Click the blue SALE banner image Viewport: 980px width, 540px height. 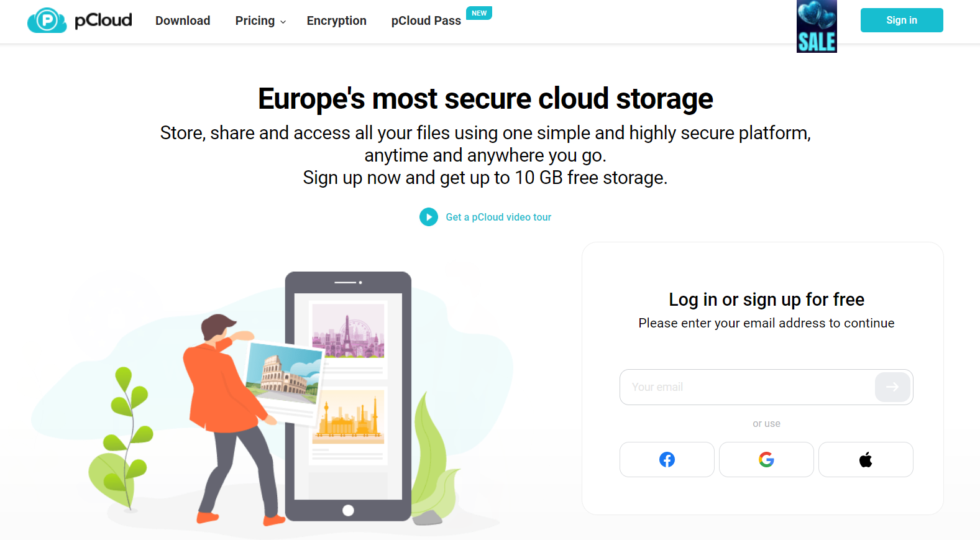817,26
